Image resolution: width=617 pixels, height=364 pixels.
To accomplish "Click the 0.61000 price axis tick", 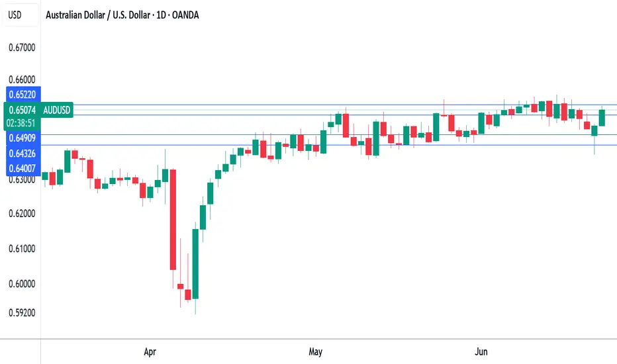I will [x=22, y=249].
